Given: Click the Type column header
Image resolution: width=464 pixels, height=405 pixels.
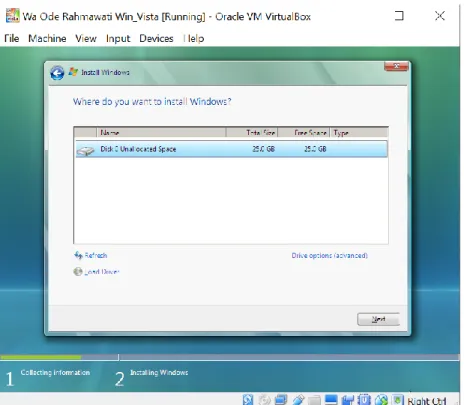Looking at the screenshot, I should (359, 133).
